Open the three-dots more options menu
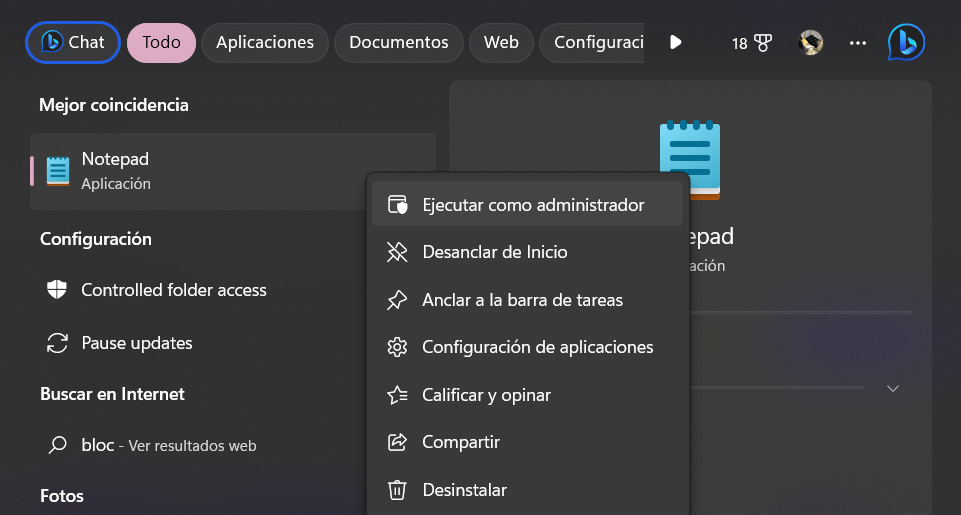The height and width of the screenshot is (515, 961). tap(857, 43)
